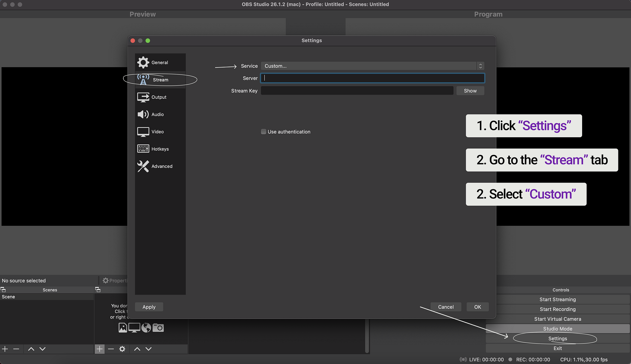Switch to the Stream settings tab
The image size is (631, 364).
click(160, 80)
